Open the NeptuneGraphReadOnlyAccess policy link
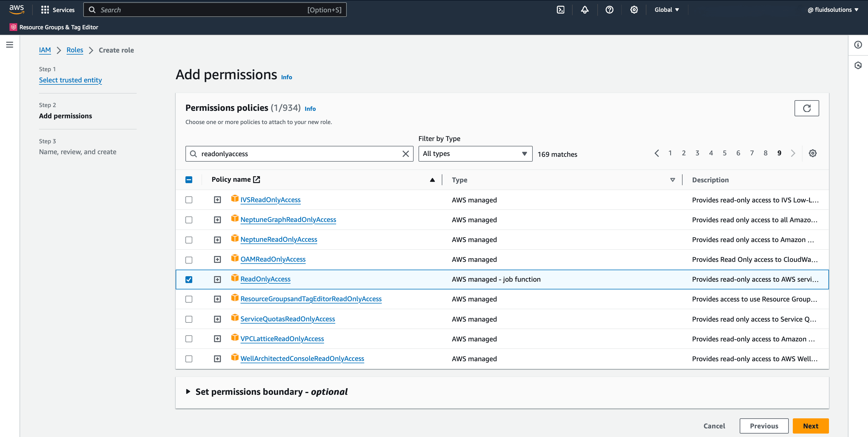 click(x=288, y=220)
